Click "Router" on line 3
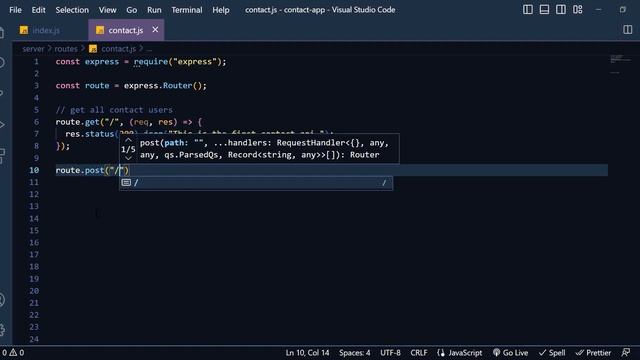640x360 pixels. point(177,86)
